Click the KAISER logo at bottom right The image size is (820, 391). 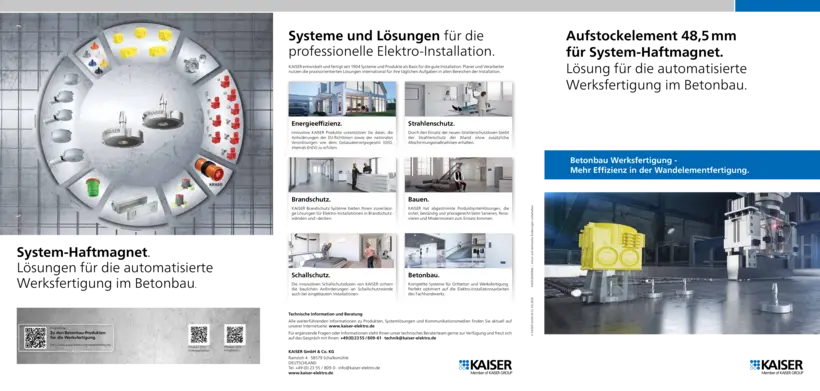pyautogui.click(x=776, y=366)
